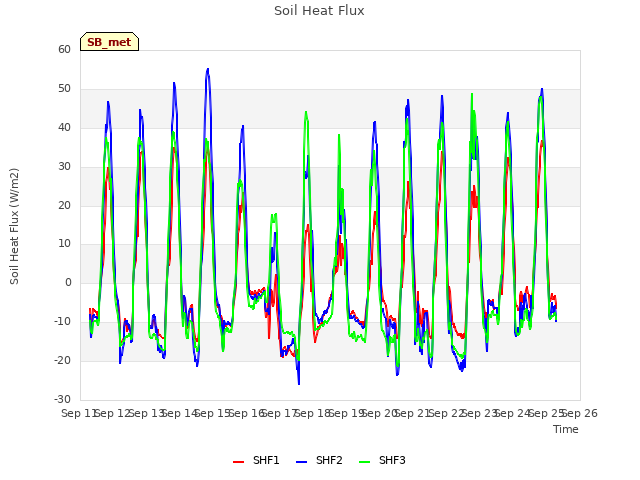This screenshot has height=480, width=640.
Task: Click the 30 y-axis tick label
Action: point(64,167)
